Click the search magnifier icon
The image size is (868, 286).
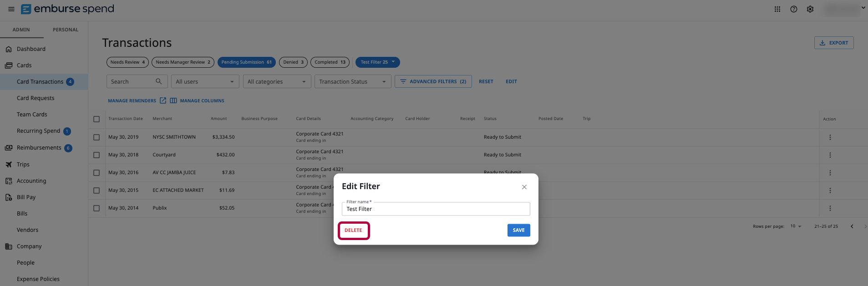tap(158, 81)
